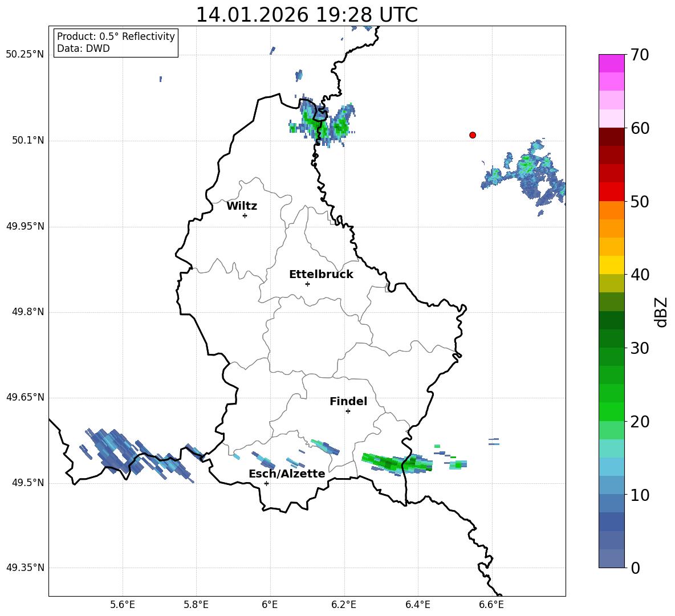Click the 50.25°N latitude tick label
The height and width of the screenshot is (616, 675).
(25, 55)
